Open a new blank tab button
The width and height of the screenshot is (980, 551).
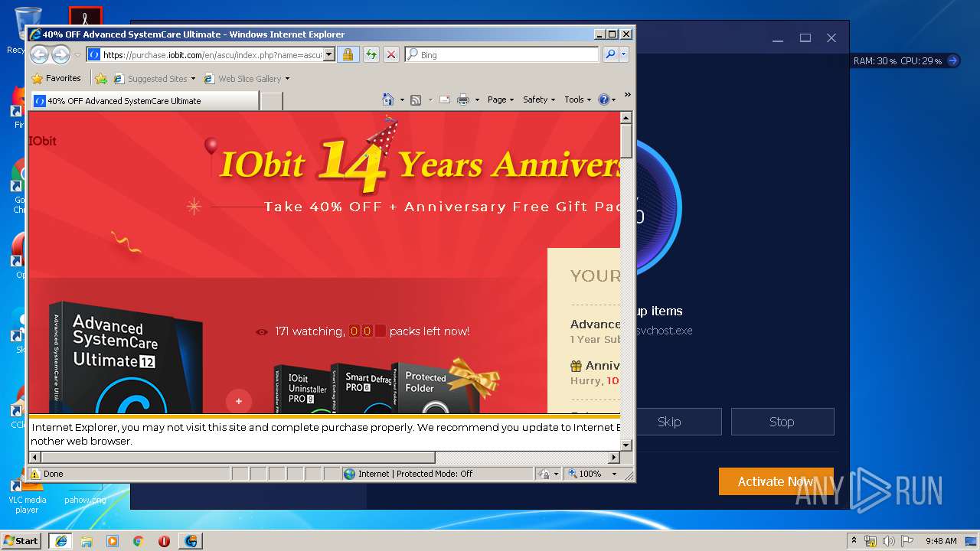(272, 100)
